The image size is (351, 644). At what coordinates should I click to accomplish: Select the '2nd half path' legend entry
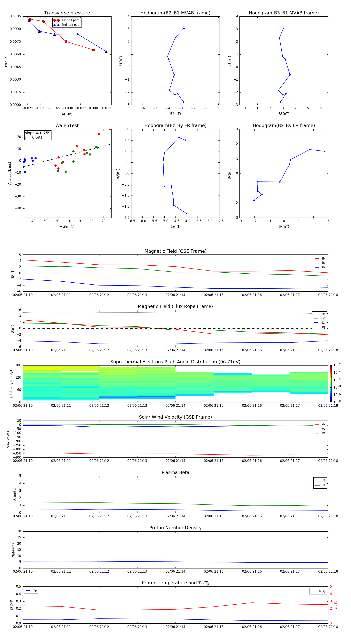point(67,25)
